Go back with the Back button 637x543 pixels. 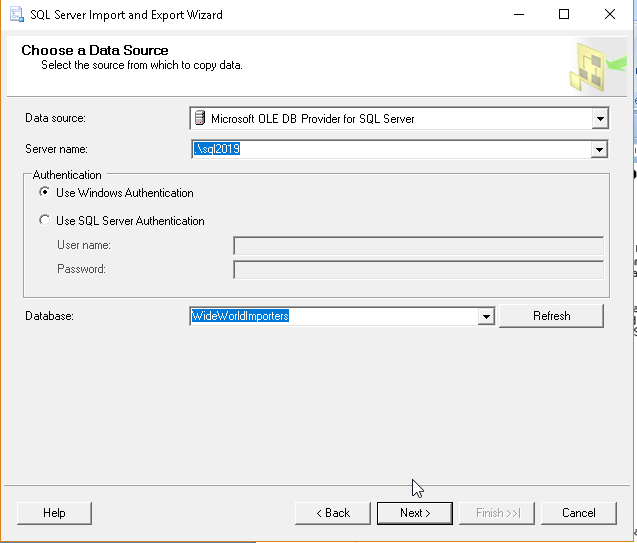[333, 513]
